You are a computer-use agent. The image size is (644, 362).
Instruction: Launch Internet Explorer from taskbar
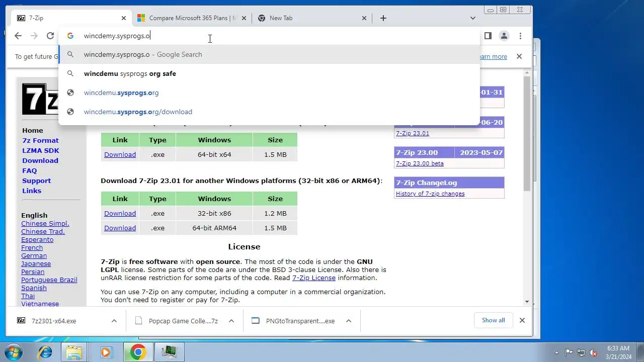(x=45, y=352)
